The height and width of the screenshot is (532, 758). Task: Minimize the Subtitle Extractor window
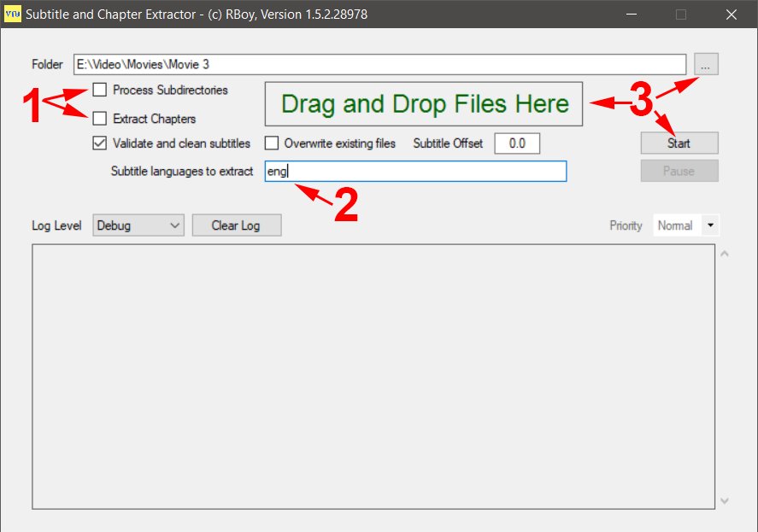tap(631, 14)
